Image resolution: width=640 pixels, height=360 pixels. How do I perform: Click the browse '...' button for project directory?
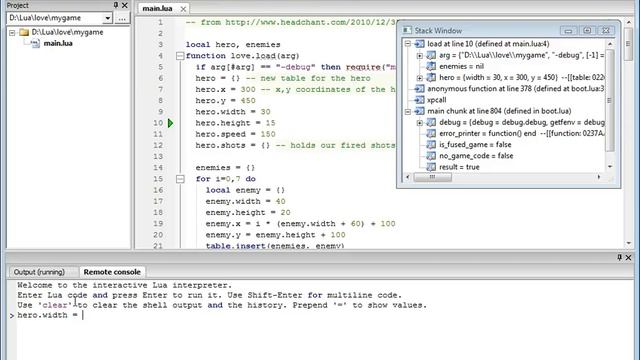click(122, 18)
